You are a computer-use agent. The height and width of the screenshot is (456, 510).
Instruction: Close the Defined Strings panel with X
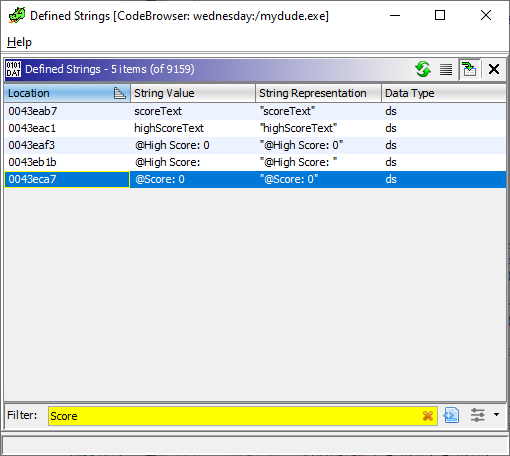[494, 69]
